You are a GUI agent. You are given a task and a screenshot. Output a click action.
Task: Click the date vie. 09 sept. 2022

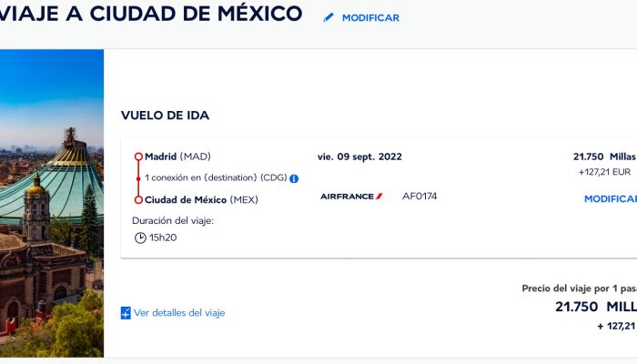click(359, 157)
